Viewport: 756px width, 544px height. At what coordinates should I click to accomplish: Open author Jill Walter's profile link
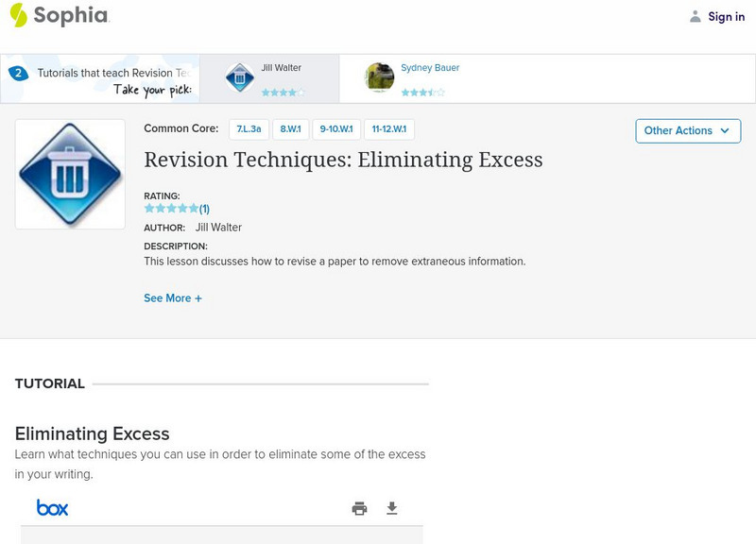tap(218, 228)
